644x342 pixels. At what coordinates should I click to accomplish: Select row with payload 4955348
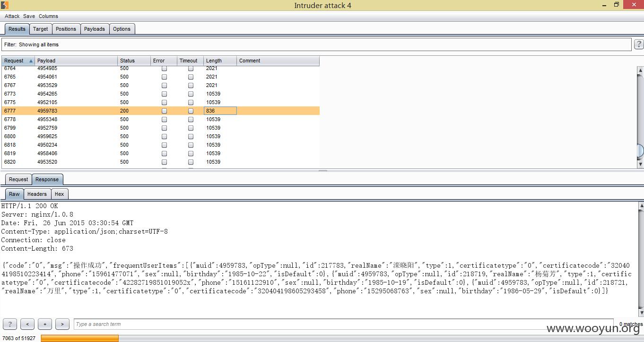[160, 119]
